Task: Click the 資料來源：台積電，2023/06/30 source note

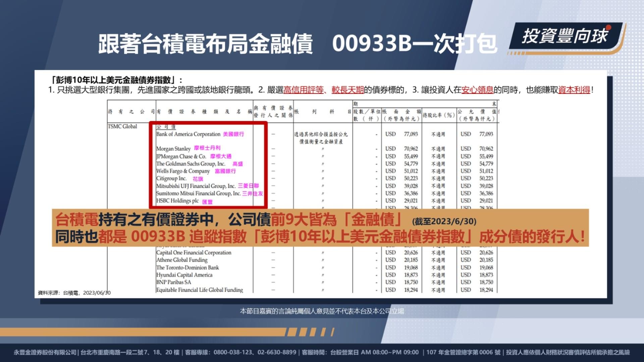Action: [74, 293]
